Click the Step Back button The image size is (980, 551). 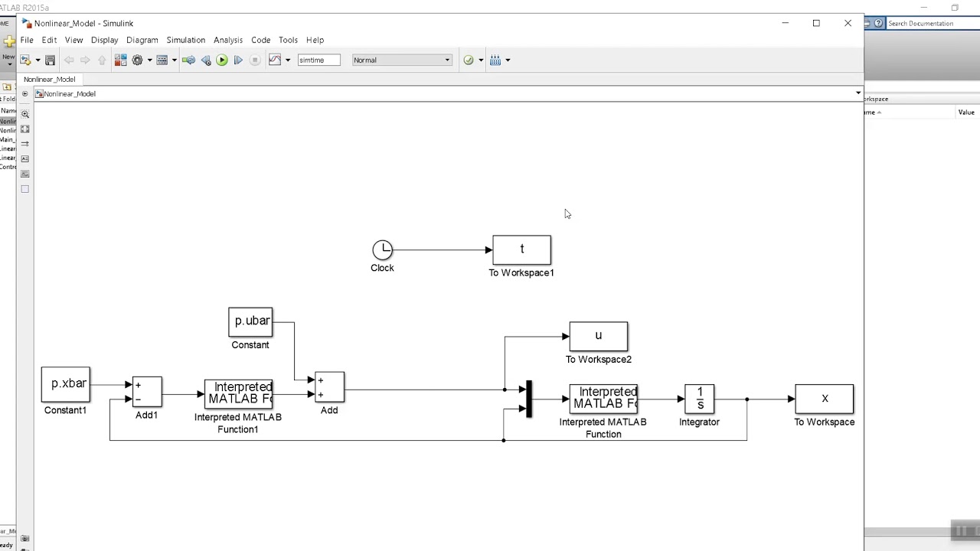click(x=206, y=60)
